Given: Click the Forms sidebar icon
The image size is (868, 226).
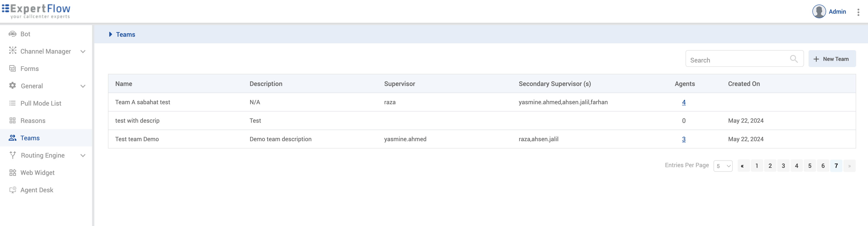Looking at the screenshot, I should pos(13,68).
